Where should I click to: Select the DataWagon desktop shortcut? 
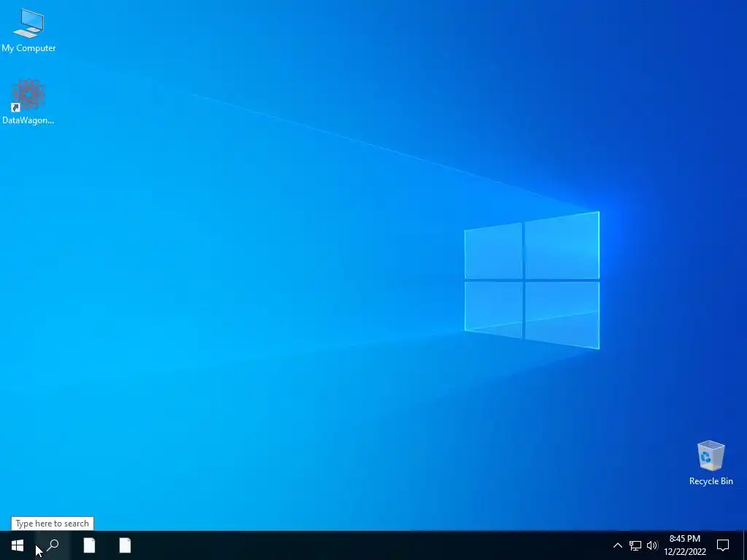(28, 101)
